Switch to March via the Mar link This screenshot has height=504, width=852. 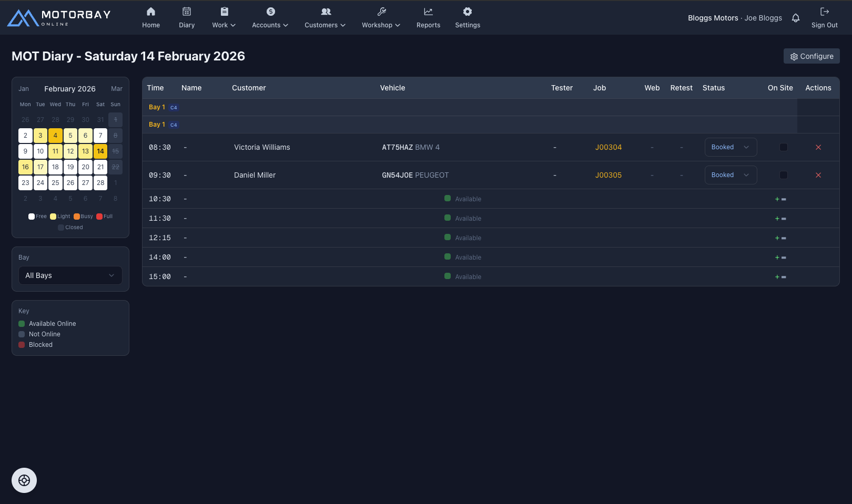[116, 88]
